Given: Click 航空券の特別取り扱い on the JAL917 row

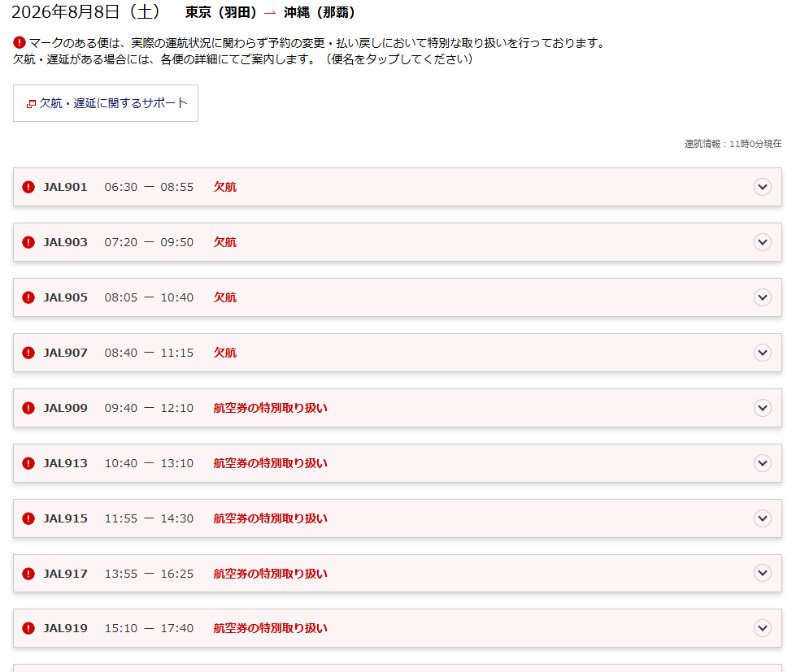Looking at the screenshot, I should click(270, 574).
